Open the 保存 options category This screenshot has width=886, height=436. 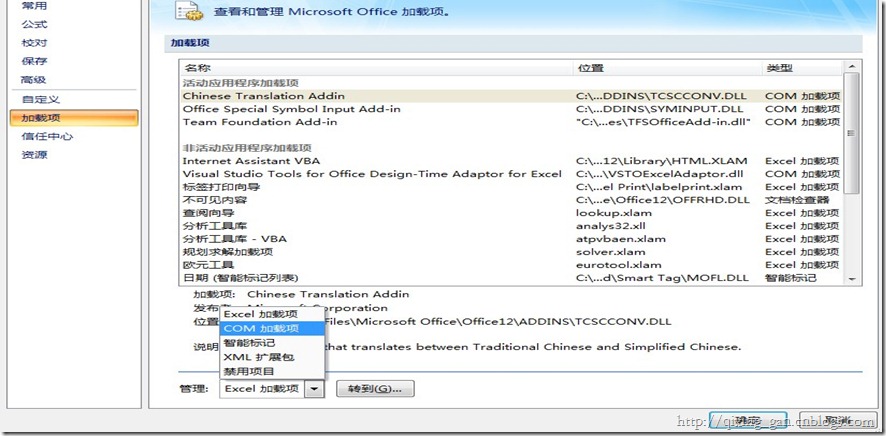click(x=34, y=61)
